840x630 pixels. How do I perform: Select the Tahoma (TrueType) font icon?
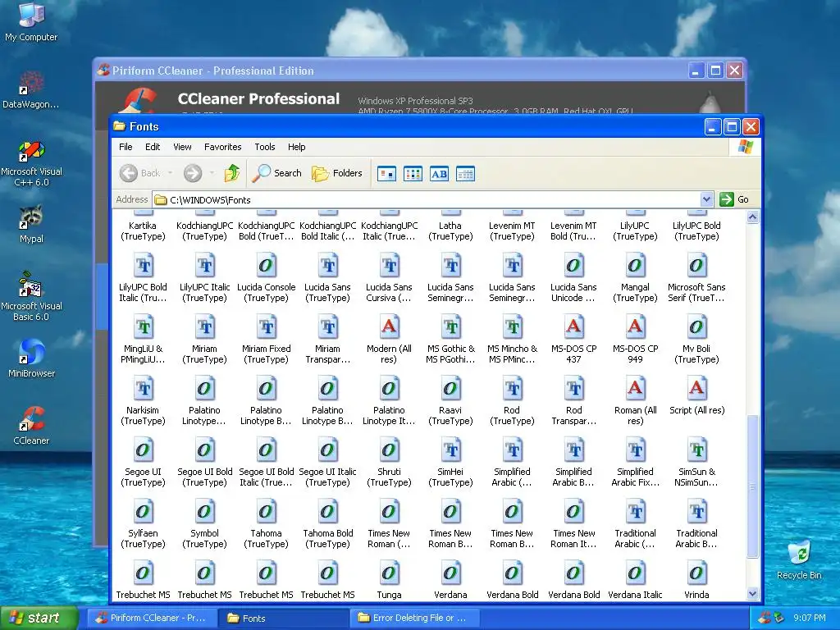pos(267,524)
